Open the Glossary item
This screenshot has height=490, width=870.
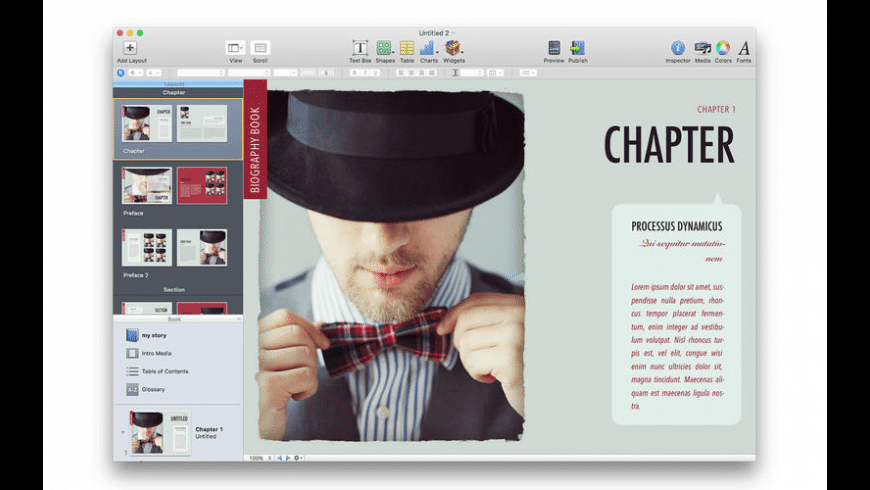tap(153, 390)
